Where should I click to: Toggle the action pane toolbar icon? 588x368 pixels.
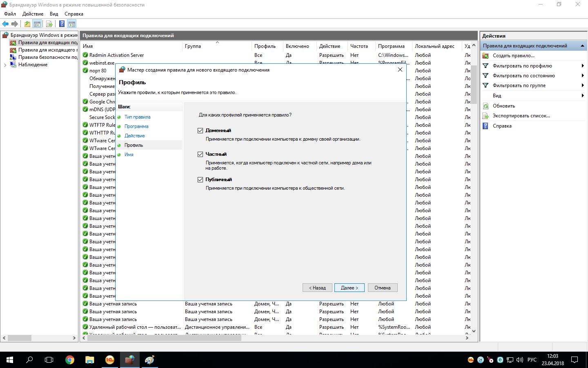pos(72,24)
